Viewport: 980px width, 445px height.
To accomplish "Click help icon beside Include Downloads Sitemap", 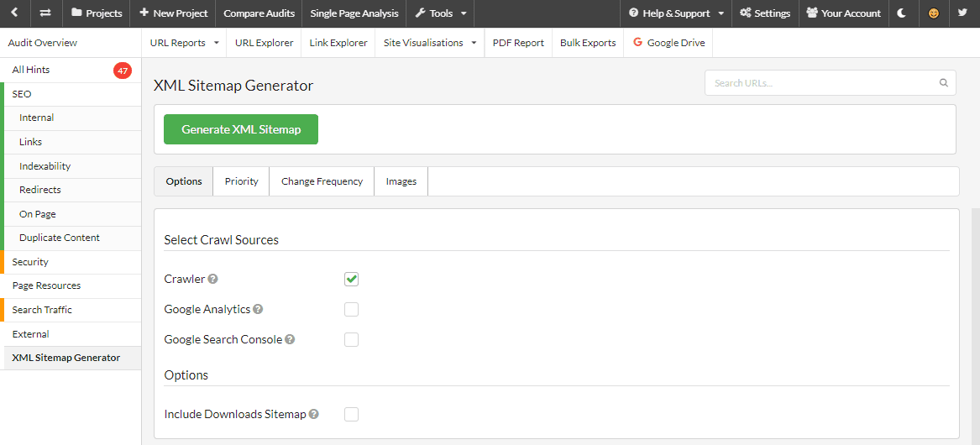I will point(314,414).
